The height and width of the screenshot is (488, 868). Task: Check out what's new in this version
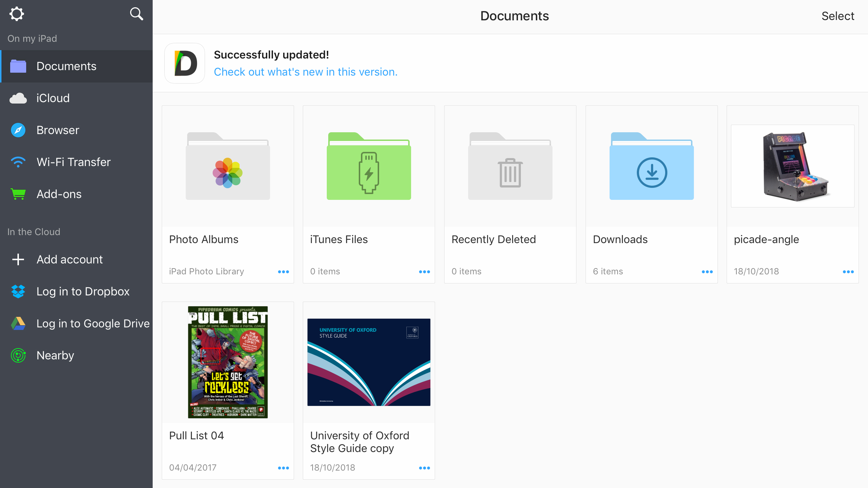(306, 72)
